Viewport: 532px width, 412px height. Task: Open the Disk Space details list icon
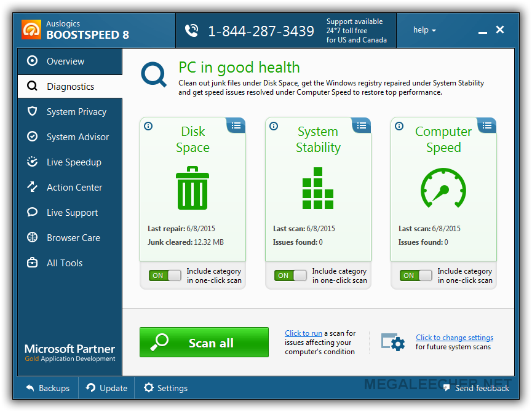pos(236,126)
